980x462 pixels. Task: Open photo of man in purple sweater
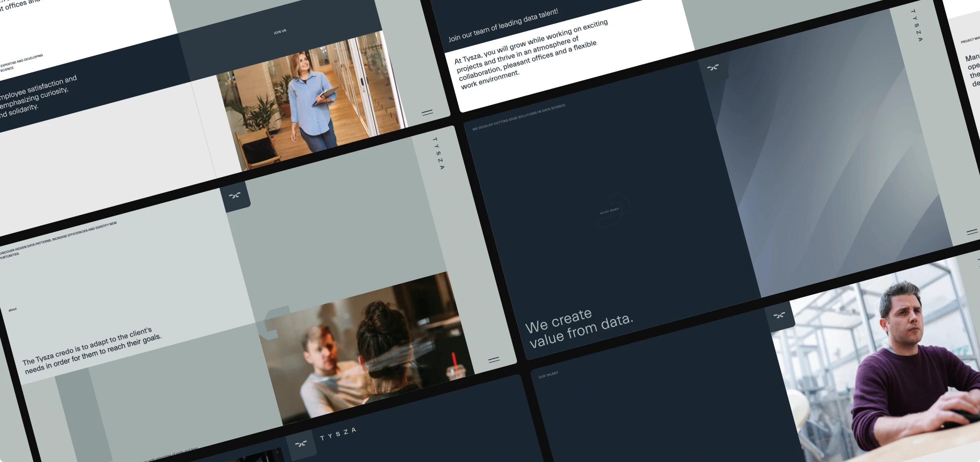tap(890, 365)
